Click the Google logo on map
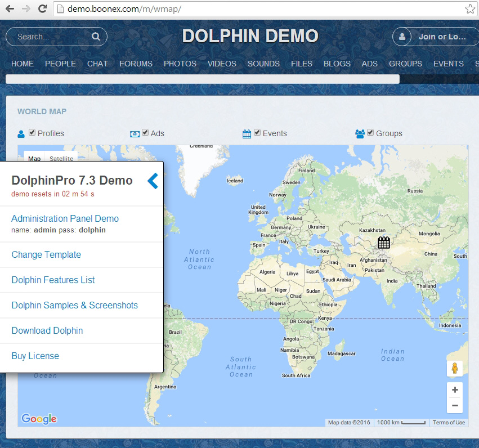Screen dimensions: 479x448 coord(39,419)
